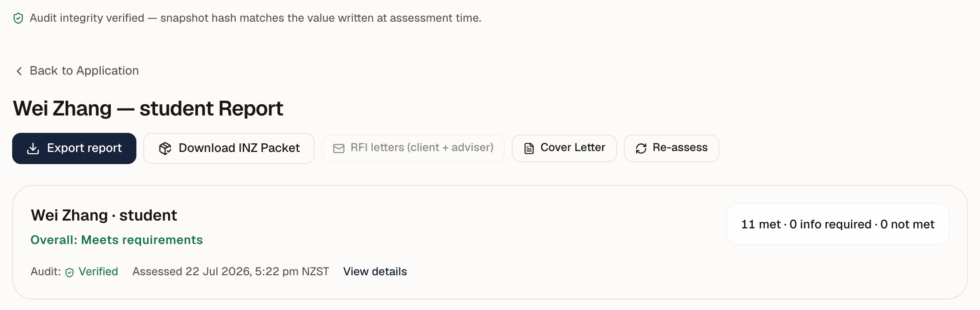Click the refresh arrows icon on Re-assess
The image size is (980, 310).
click(641, 148)
